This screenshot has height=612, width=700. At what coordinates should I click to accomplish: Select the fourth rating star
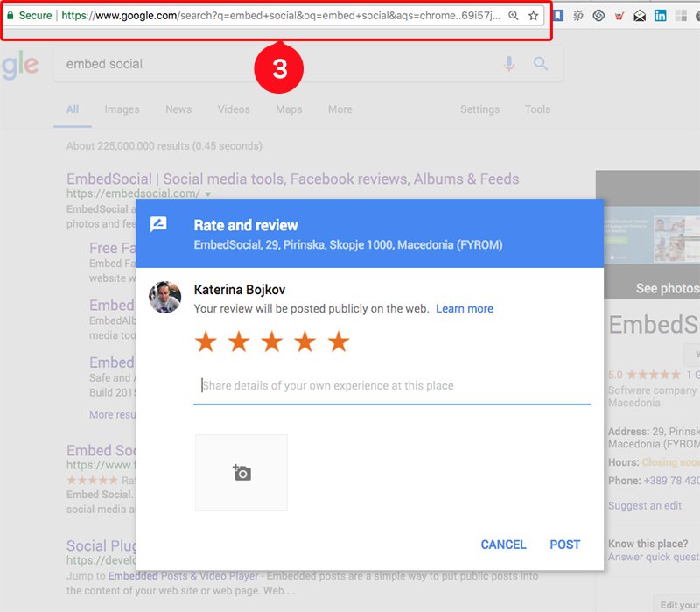304,341
